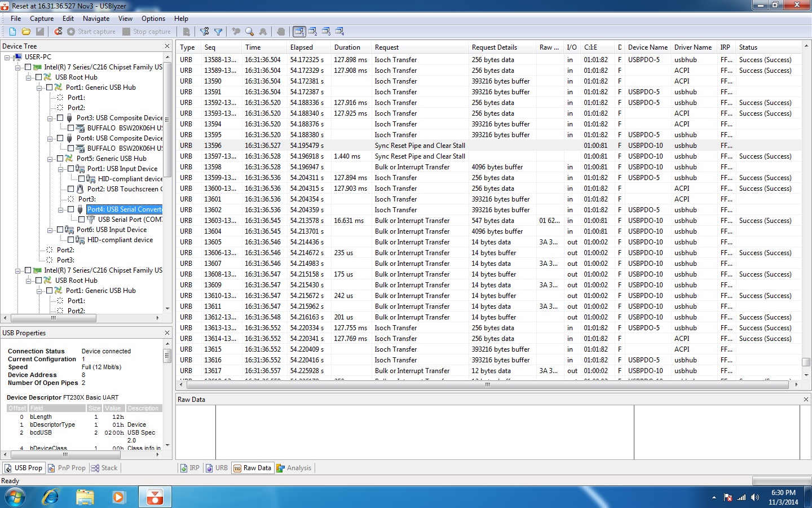
Task: Click the volume speaker tray icon
Action: 756,497
